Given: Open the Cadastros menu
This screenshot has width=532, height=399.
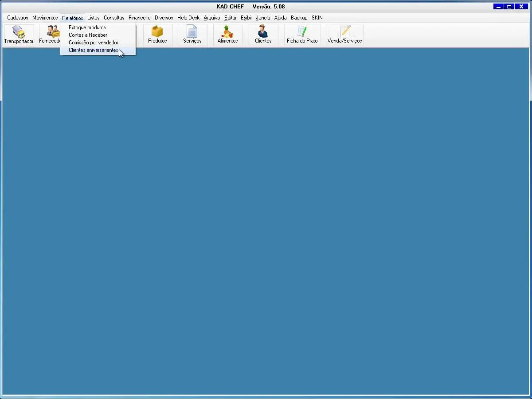Looking at the screenshot, I should point(18,18).
